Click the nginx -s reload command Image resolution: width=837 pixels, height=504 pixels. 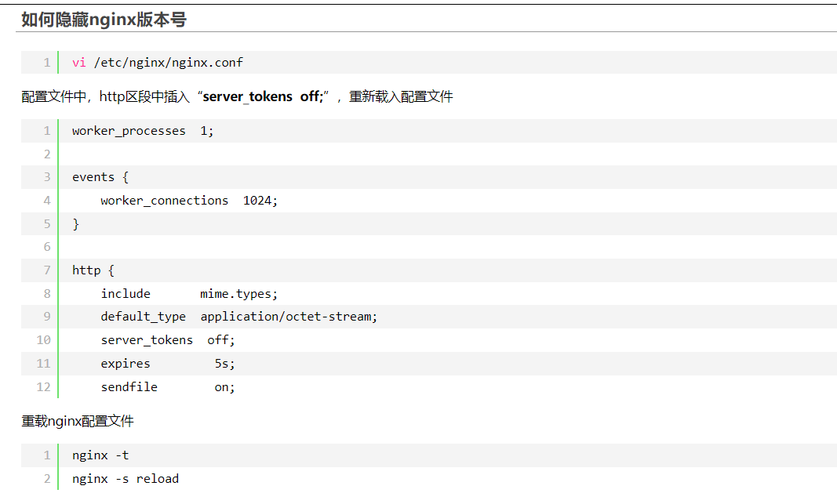tap(126, 479)
